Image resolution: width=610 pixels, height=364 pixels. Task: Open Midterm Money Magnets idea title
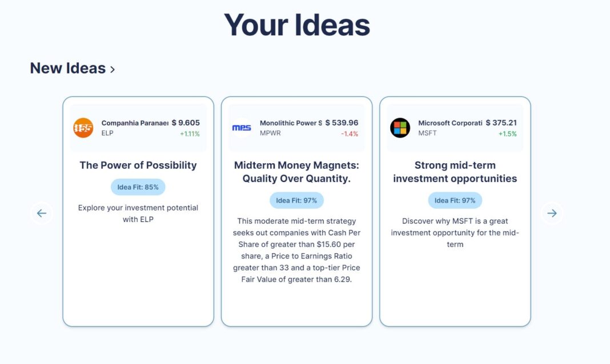tap(296, 172)
